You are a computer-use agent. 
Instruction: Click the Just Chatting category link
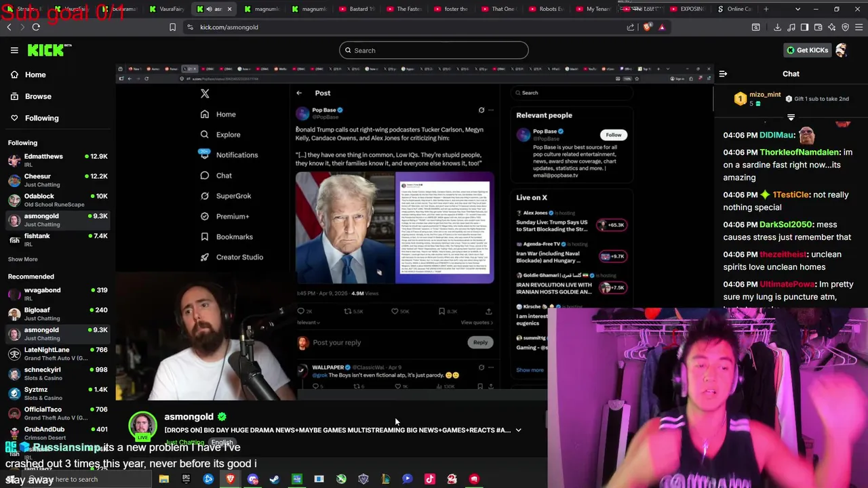[184, 443]
